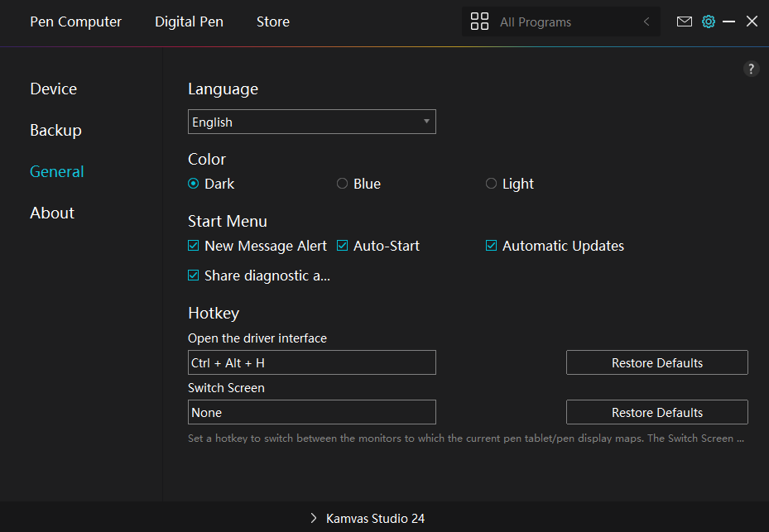This screenshot has height=532, width=769.
Task: Open the mail messages icon
Action: [x=684, y=22]
